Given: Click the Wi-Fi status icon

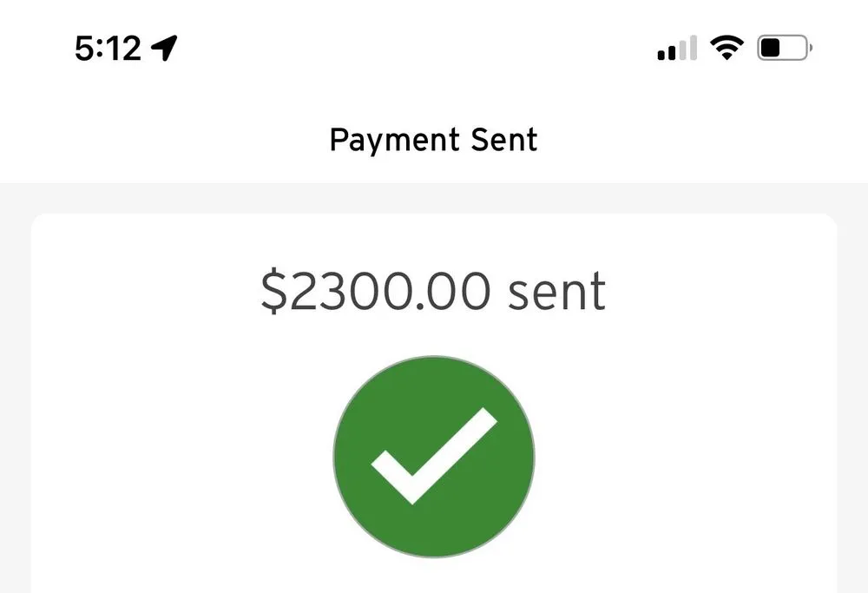Looking at the screenshot, I should click(726, 49).
